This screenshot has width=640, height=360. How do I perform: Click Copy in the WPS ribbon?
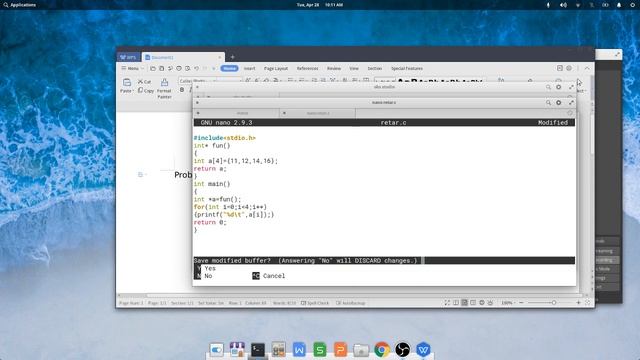146,91
